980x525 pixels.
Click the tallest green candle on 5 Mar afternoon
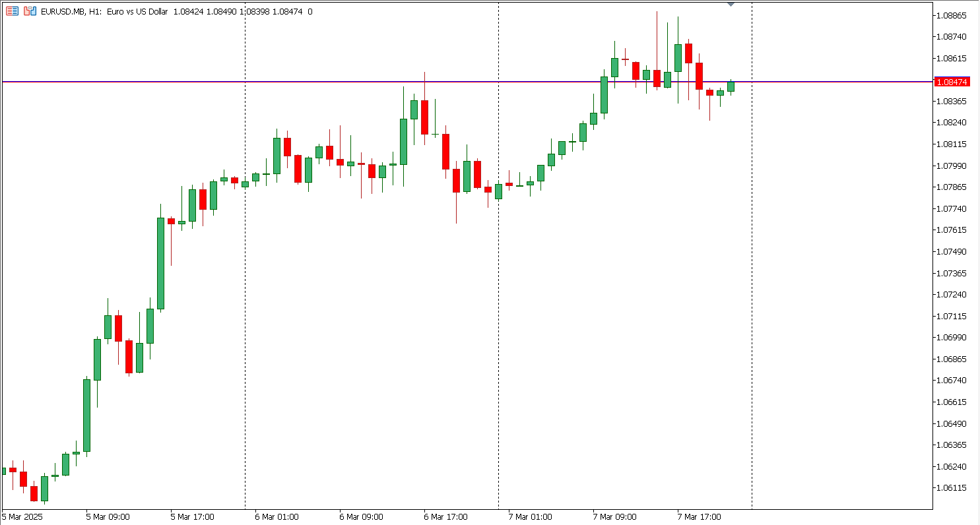(160, 263)
